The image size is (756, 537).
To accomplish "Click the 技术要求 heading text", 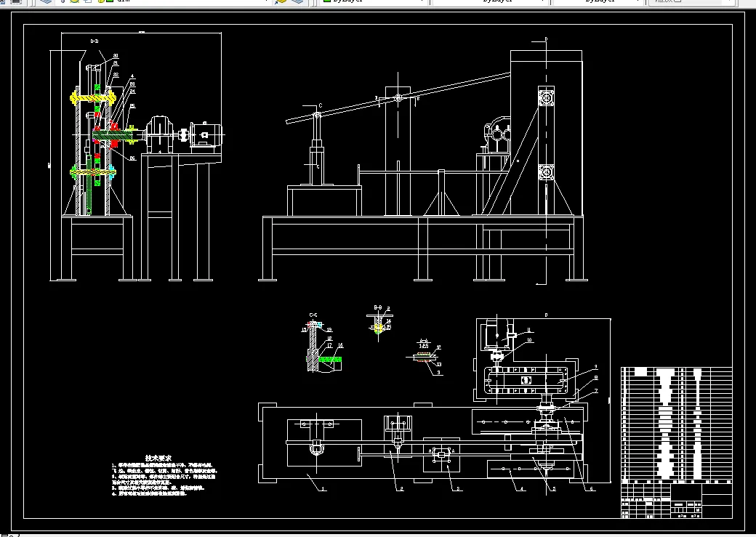I will [158, 458].
